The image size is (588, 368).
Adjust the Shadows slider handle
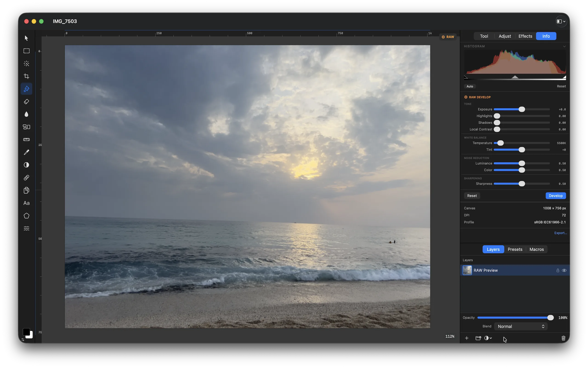tap(497, 123)
